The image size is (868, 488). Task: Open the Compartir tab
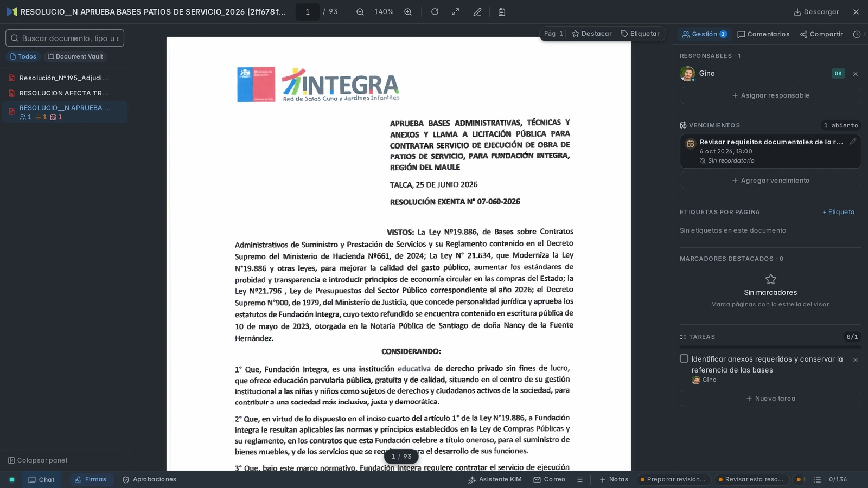click(x=821, y=34)
